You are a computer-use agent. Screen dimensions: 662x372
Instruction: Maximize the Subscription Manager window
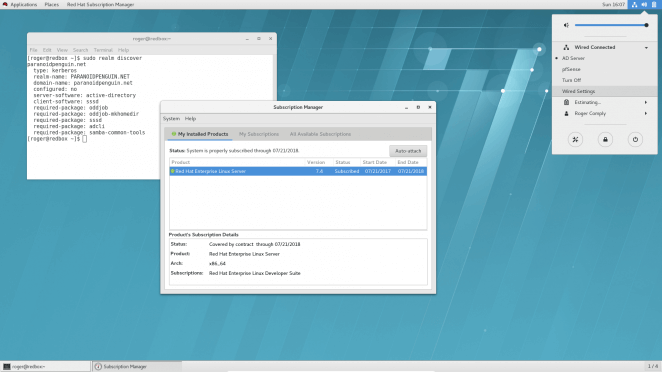[418, 107]
